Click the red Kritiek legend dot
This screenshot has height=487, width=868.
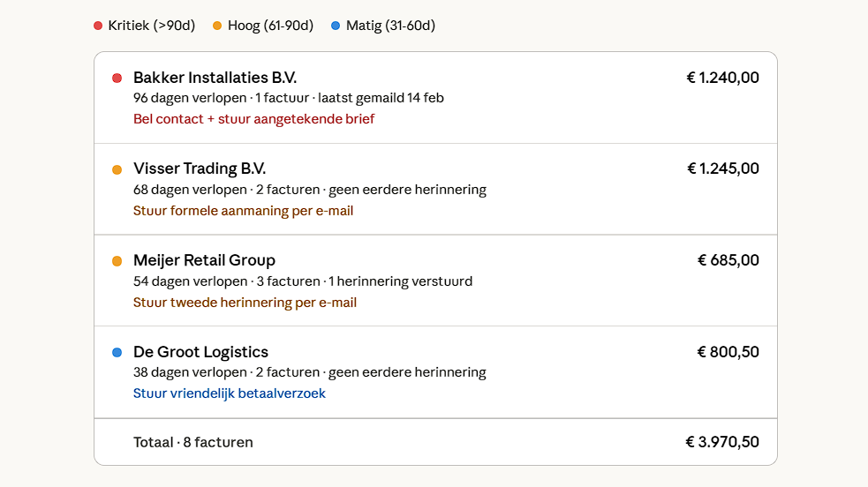click(x=98, y=26)
